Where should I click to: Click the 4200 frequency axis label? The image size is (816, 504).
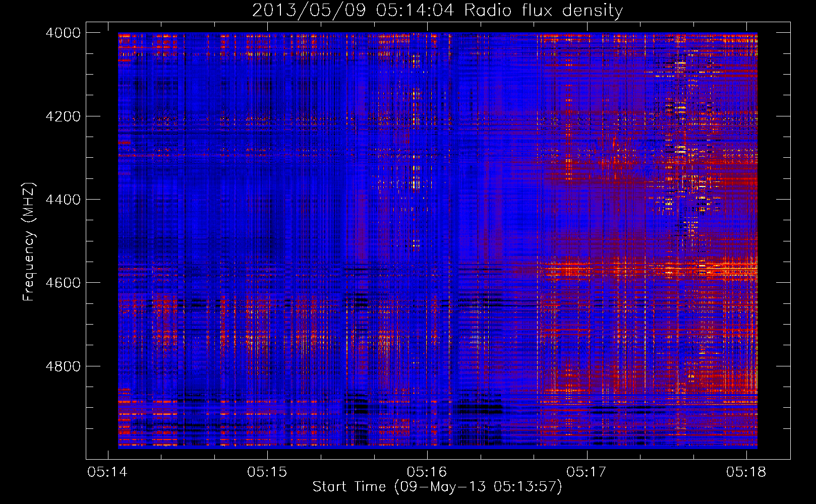pos(63,116)
